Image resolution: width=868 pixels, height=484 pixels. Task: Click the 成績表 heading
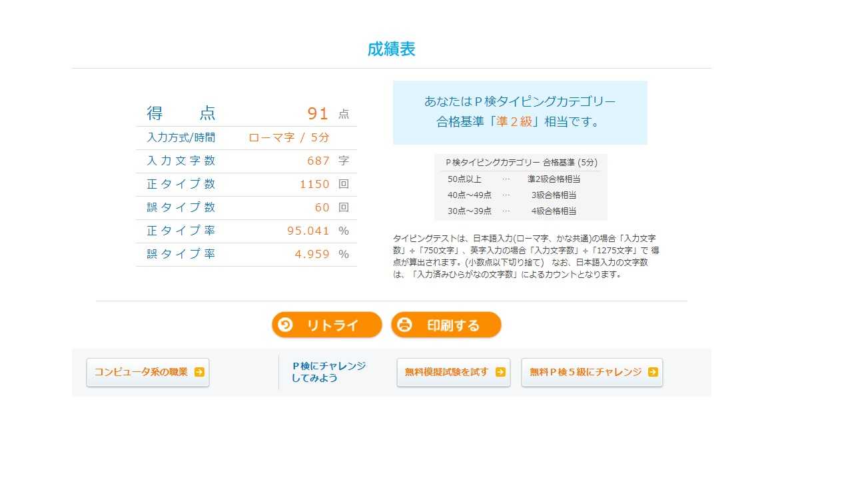[x=392, y=49]
